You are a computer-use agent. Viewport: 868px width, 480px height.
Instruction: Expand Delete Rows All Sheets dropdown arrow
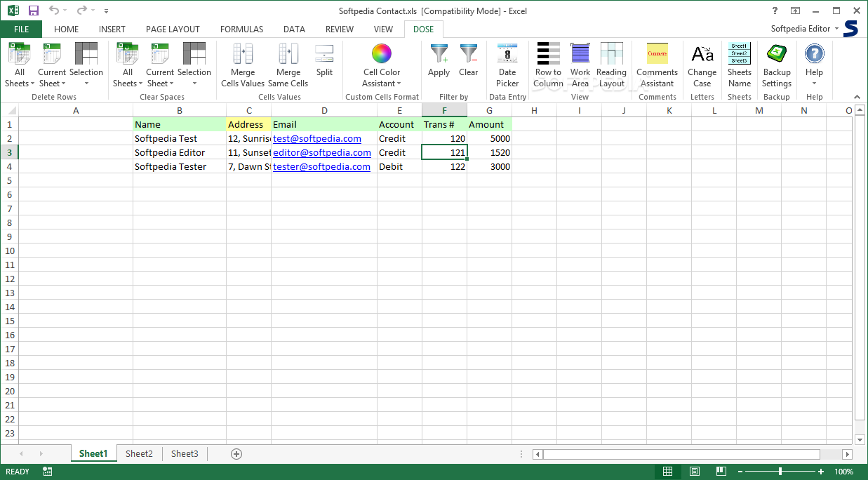(32, 84)
